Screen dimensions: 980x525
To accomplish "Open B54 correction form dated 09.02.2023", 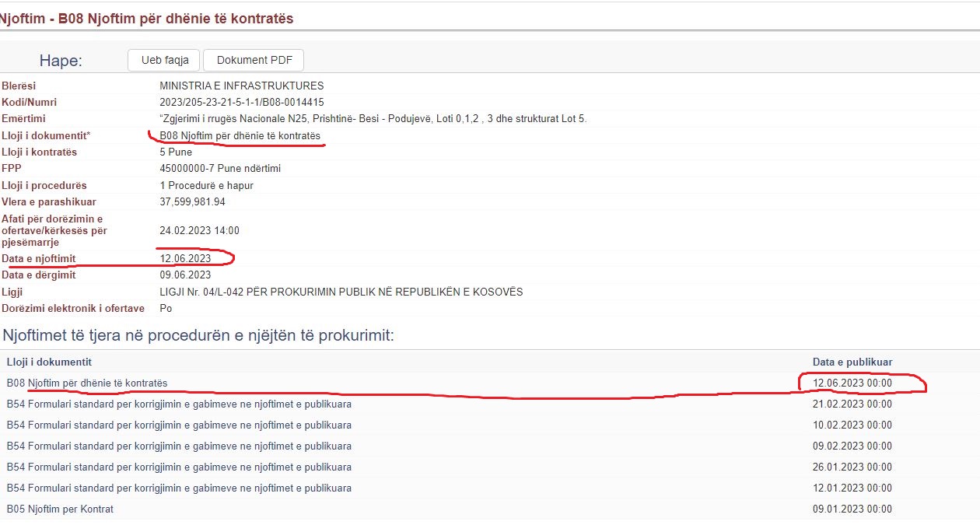I will (x=179, y=446).
